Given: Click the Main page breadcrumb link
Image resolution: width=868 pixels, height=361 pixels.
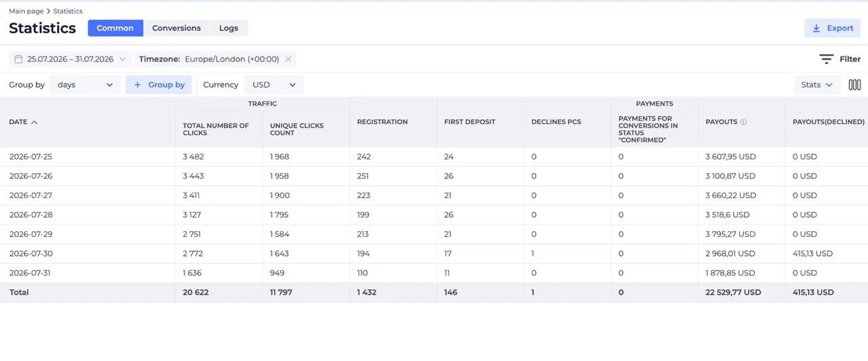Looking at the screenshot, I should click(26, 11).
